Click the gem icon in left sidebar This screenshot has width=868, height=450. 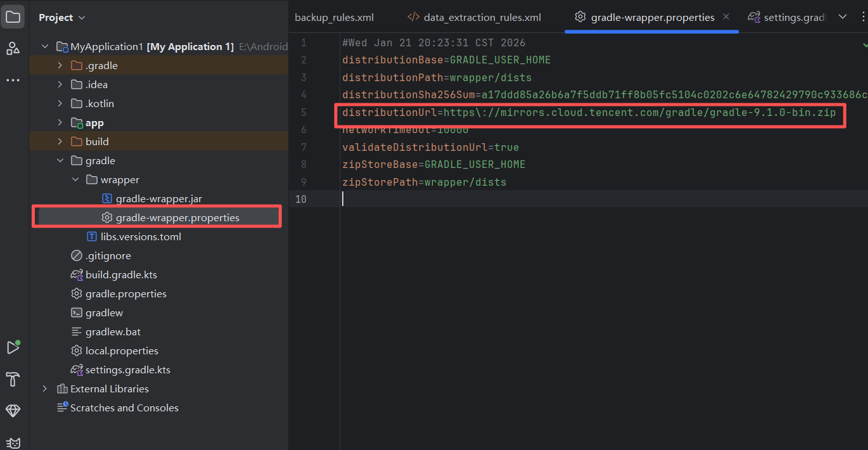coord(13,411)
